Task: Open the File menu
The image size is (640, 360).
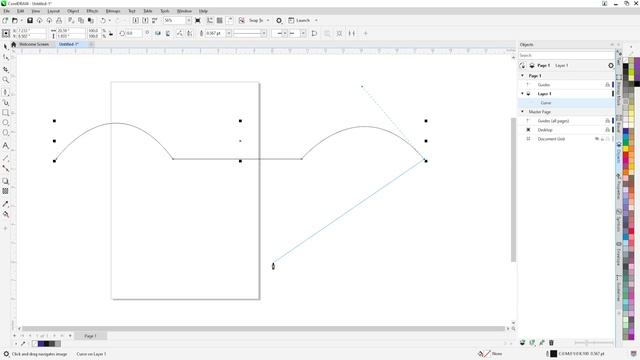Action: pyautogui.click(x=7, y=11)
